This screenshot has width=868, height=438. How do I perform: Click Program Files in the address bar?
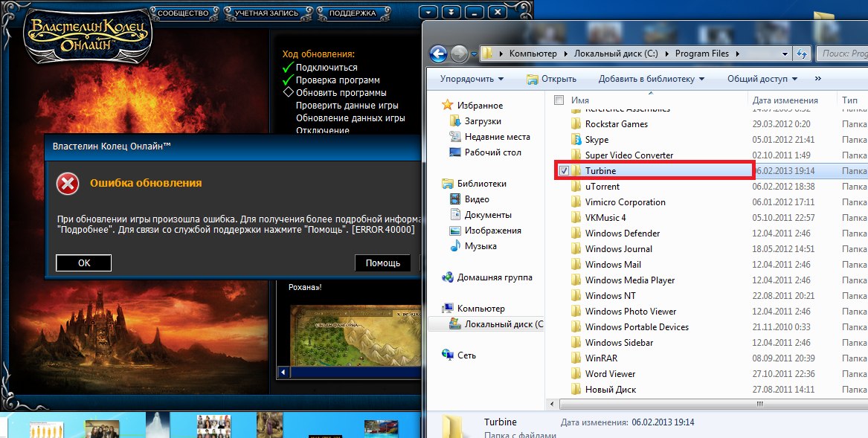702,54
